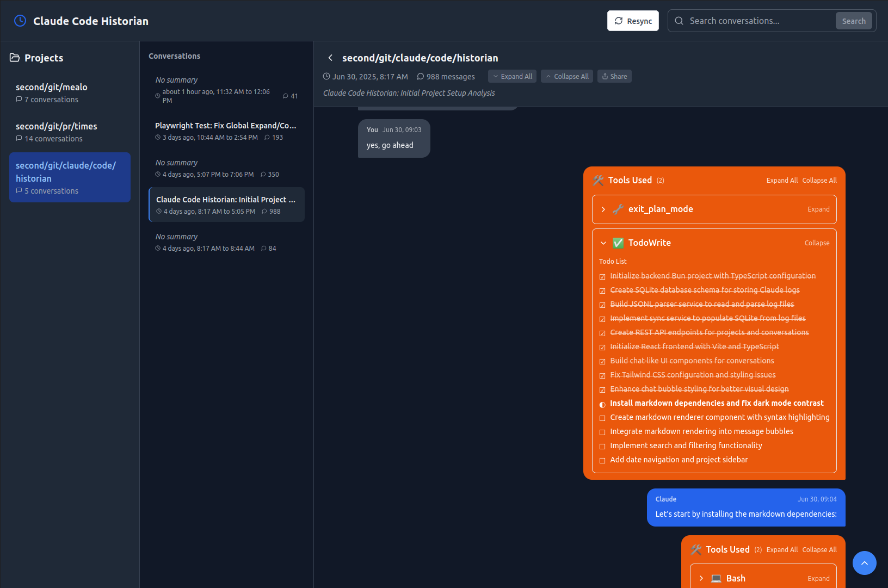Viewport: 888px width, 588px height.
Task: Click Collapse All in the first Tools Used card
Action: pyautogui.click(x=819, y=181)
